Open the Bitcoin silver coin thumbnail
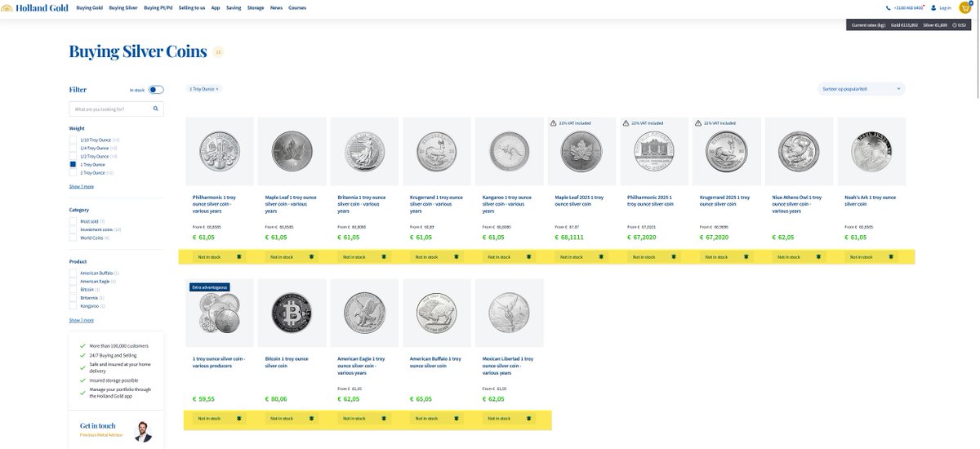Viewport: 980px width, 449px height. point(292,313)
